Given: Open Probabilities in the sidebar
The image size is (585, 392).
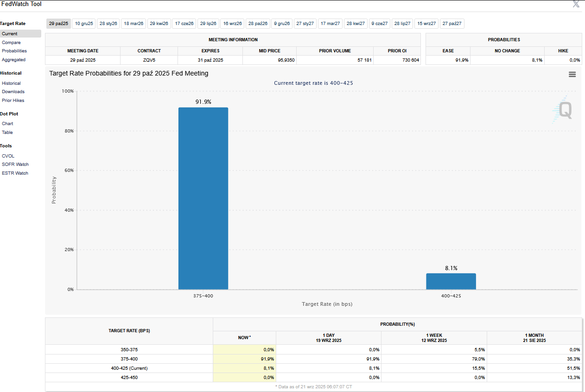Looking at the screenshot, I should pos(14,51).
